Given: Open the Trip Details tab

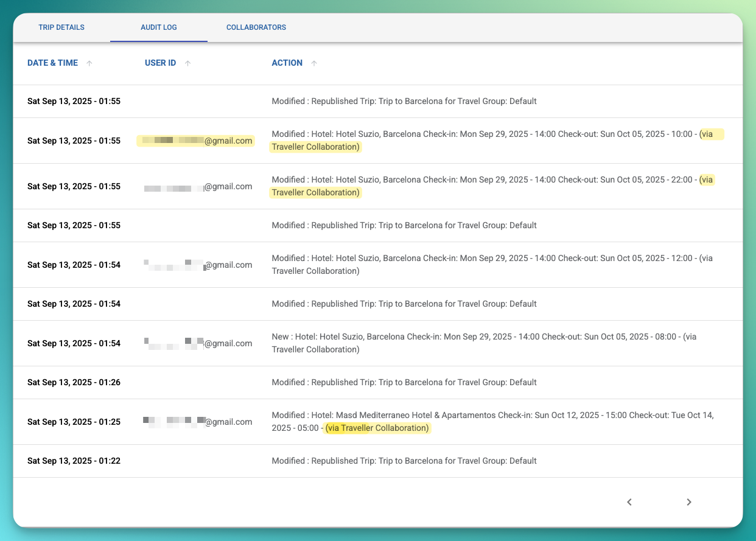Looking at the screenshot, I should [61, 27].
